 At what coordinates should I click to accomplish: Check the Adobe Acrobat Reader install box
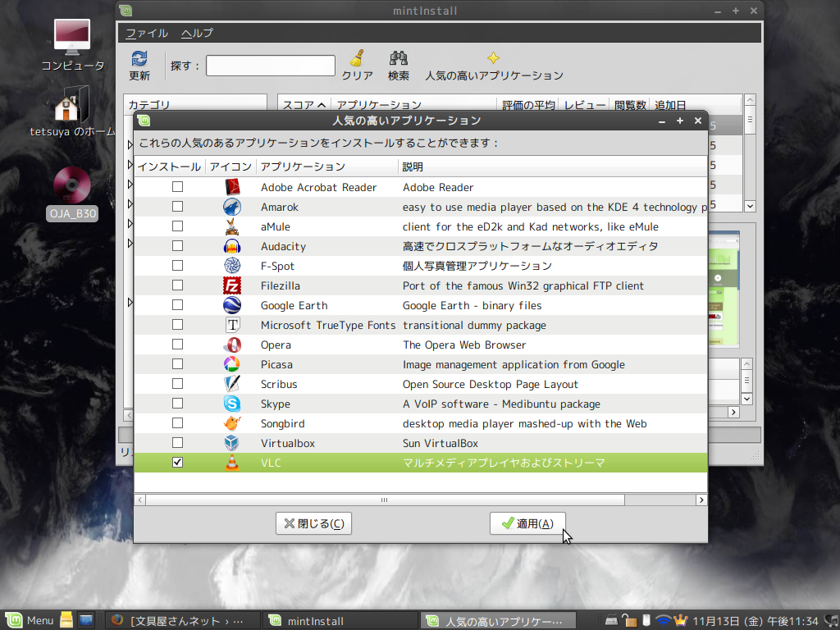tap(177, 187)
